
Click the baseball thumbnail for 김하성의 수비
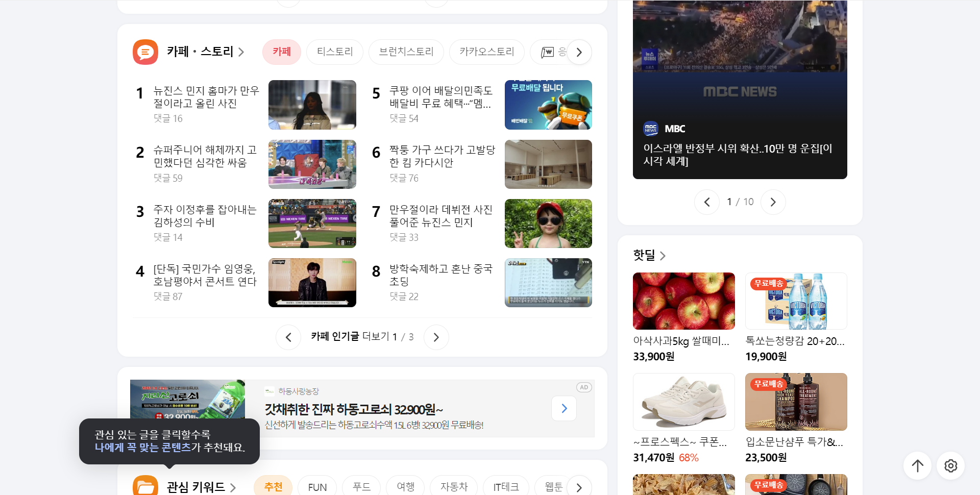point(312,224)
